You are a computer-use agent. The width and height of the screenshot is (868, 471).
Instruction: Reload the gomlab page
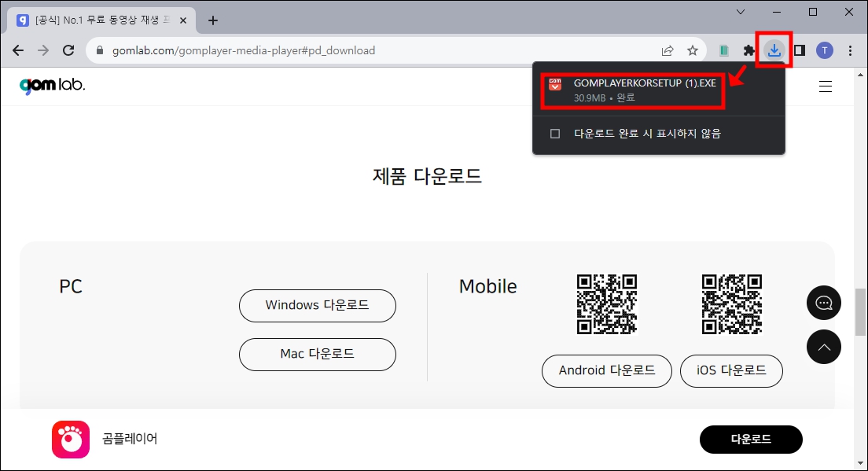click(68, 50)
